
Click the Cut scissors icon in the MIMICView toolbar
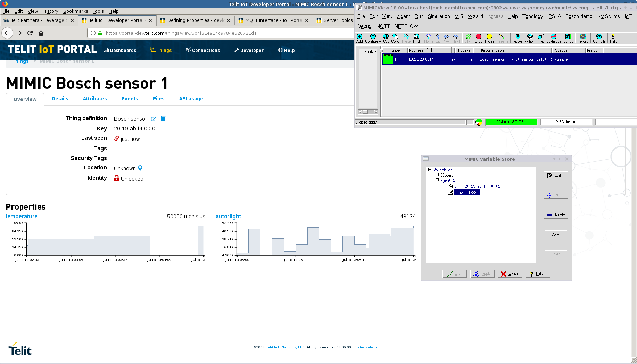click(x=386, y=38)
